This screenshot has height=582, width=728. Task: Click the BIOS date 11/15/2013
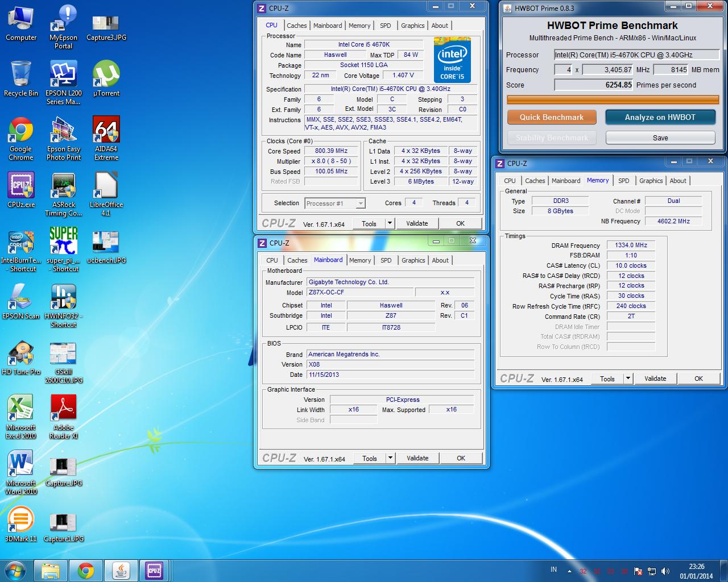point(390,375)
